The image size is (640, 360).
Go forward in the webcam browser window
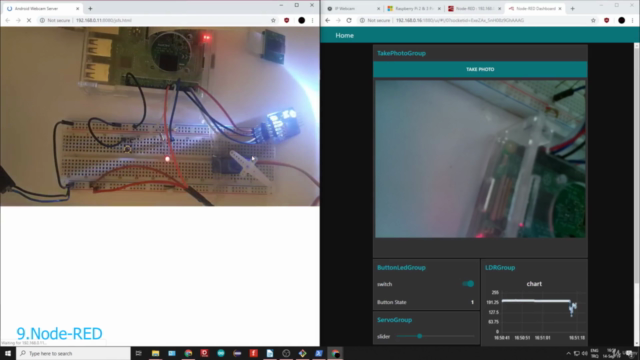coord(18,20)
